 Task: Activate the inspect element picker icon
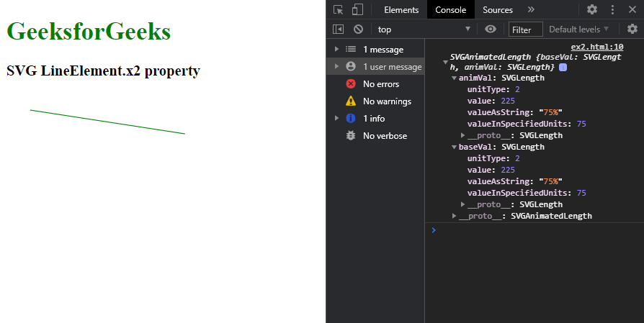338,10
